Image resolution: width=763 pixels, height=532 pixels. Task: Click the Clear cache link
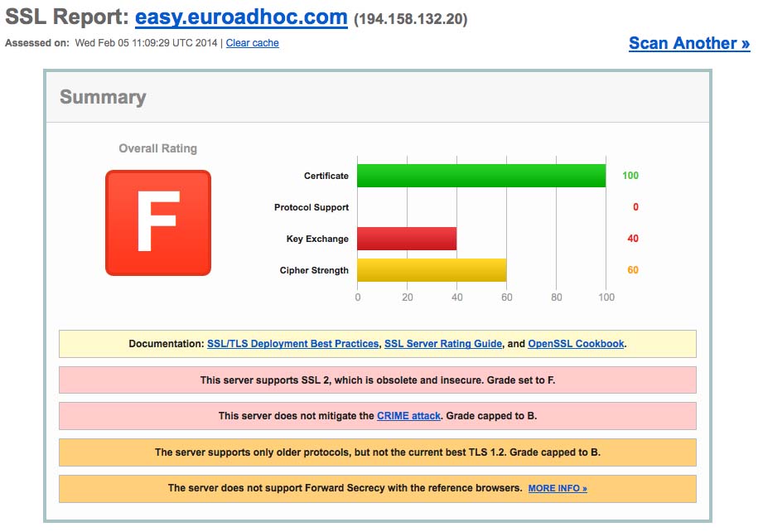point(252,43)
